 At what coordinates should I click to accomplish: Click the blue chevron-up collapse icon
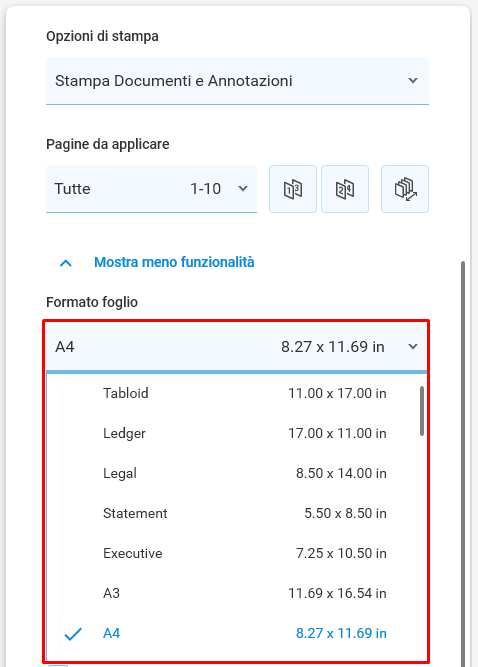(65, 263)
